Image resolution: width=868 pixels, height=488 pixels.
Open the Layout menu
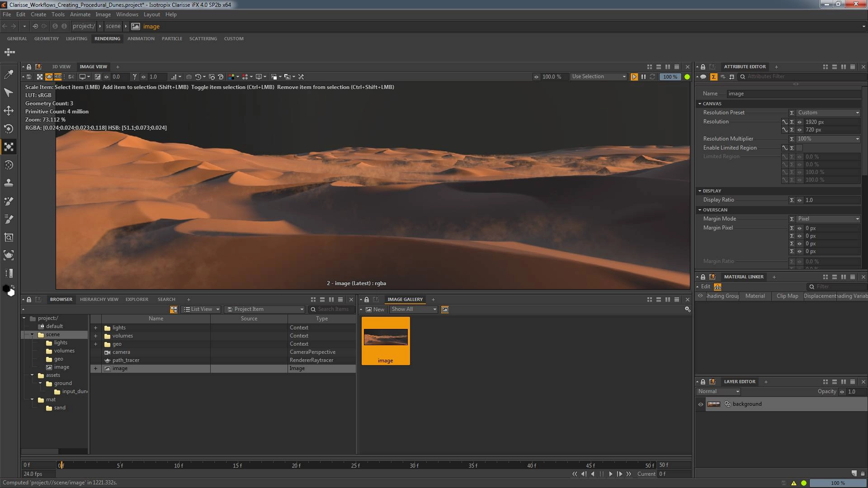151,14
